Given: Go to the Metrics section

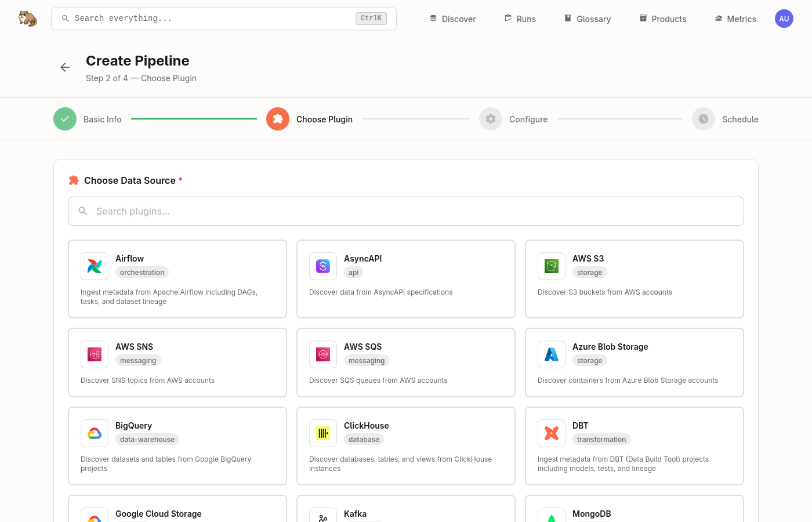Looking at the screenshot, I should [735, 19].
